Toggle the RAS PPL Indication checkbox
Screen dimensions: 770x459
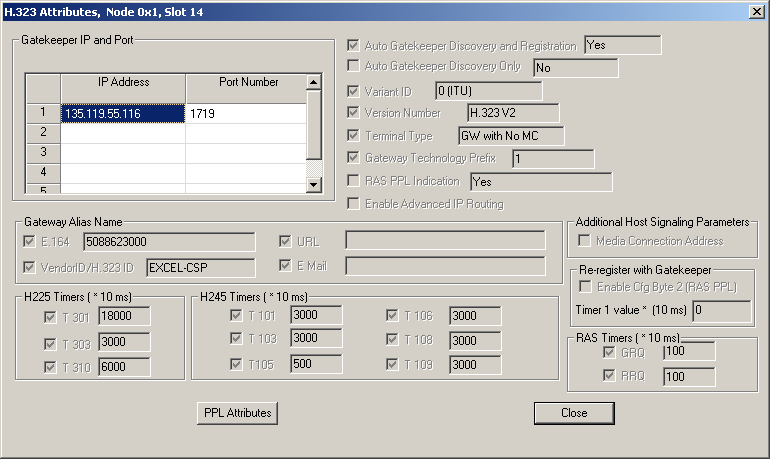pos(353,181)
